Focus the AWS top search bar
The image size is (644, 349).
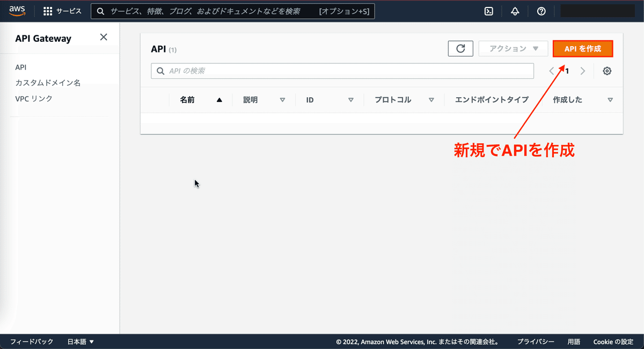233,11
